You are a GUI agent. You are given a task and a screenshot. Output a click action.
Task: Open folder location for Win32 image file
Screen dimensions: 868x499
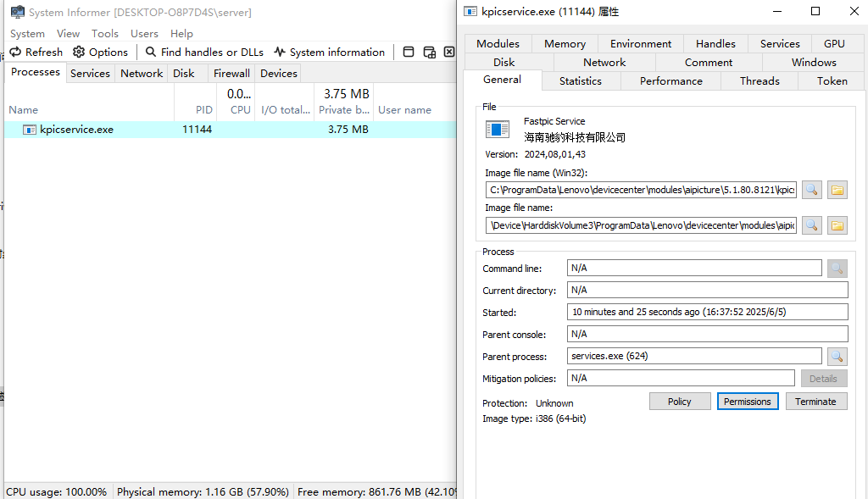click(x=837, y=190)
